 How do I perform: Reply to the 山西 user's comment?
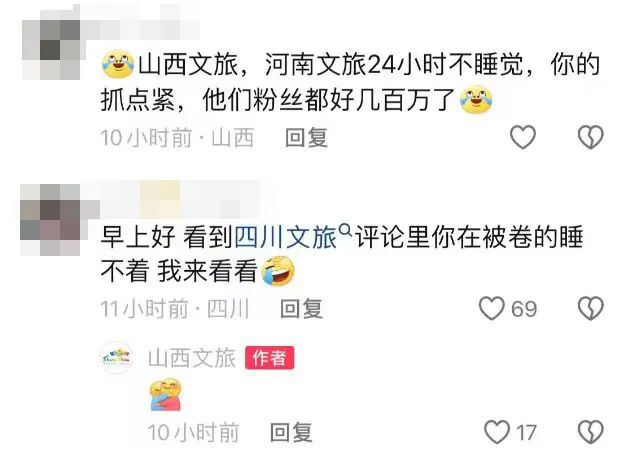(x=306, y=138)
